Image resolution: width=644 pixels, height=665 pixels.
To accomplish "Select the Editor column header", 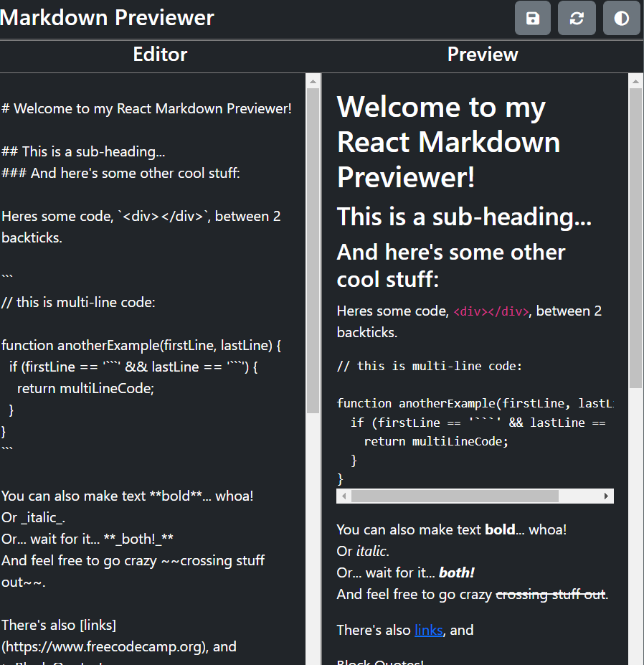I will (160, 55).
